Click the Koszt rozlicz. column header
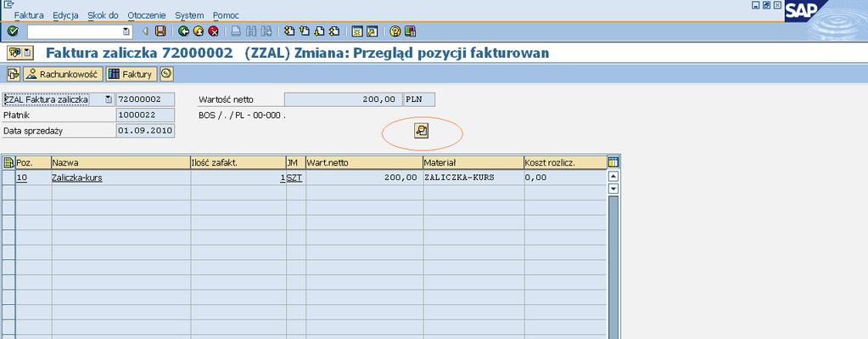868x339 pixels. pos(565,163)
